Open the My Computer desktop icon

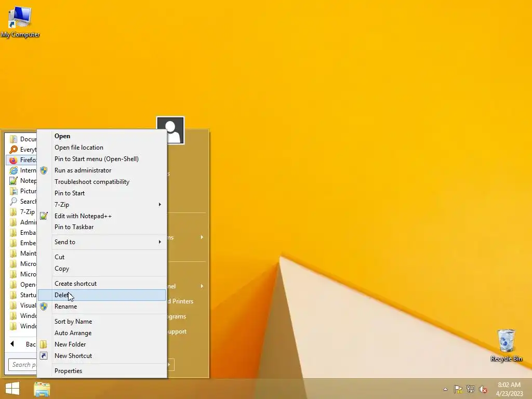[x=20, y=22]
